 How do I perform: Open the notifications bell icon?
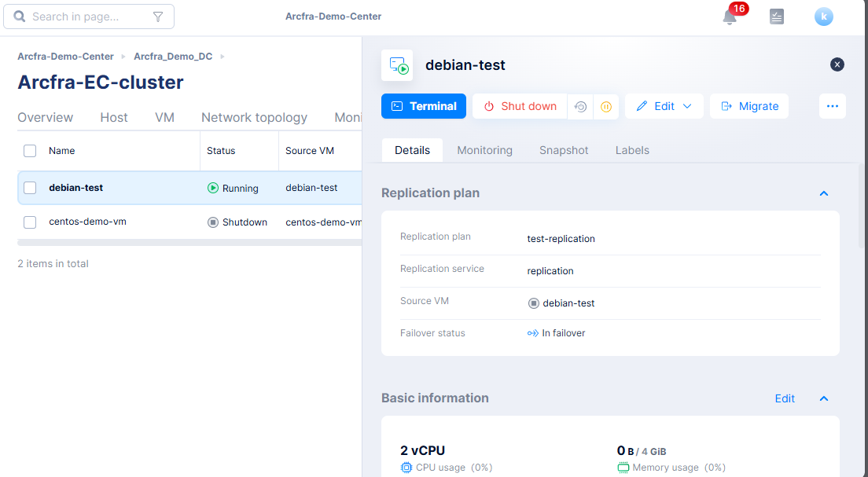pyautogui.click(x=730, y=17)
